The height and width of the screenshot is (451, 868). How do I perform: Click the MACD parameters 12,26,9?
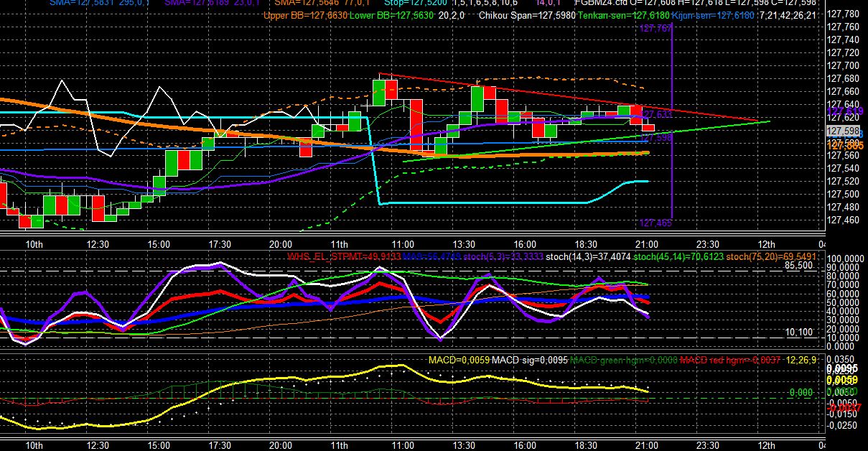(x=801, y=360)
